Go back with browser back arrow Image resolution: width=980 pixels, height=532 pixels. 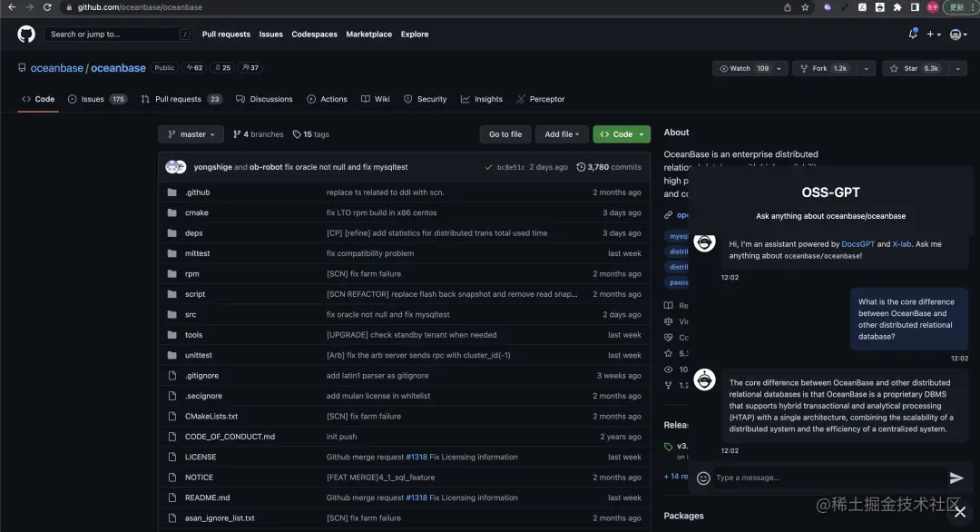click(x=12, y=7)
